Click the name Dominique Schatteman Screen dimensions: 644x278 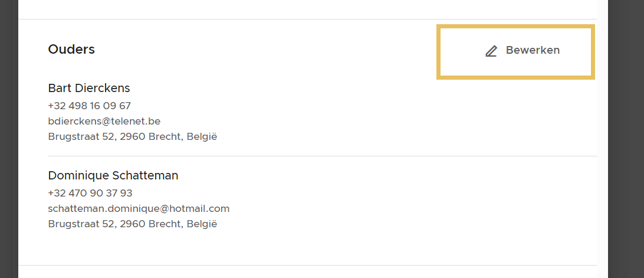click(x=113, y=175)
